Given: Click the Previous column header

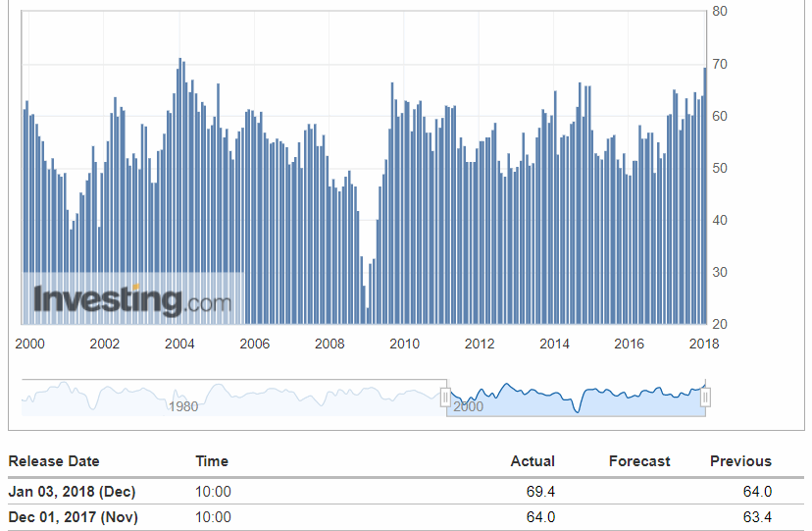Looking at the screenshot, I should pos(740,461).
